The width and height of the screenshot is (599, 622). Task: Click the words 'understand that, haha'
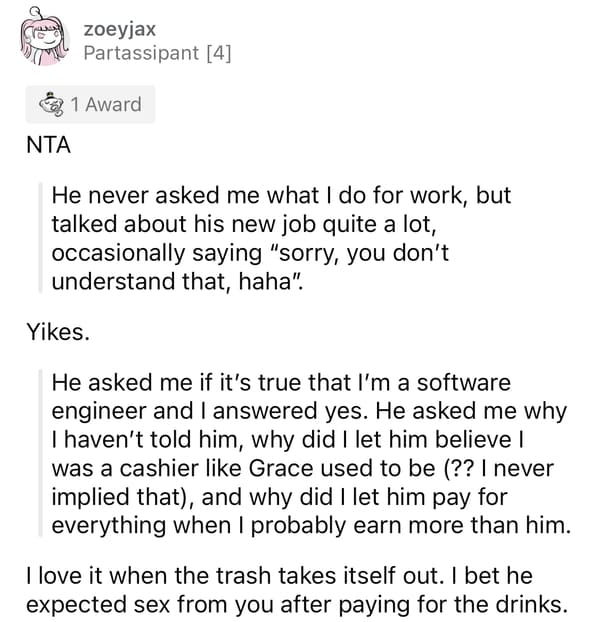click(177, 282)
